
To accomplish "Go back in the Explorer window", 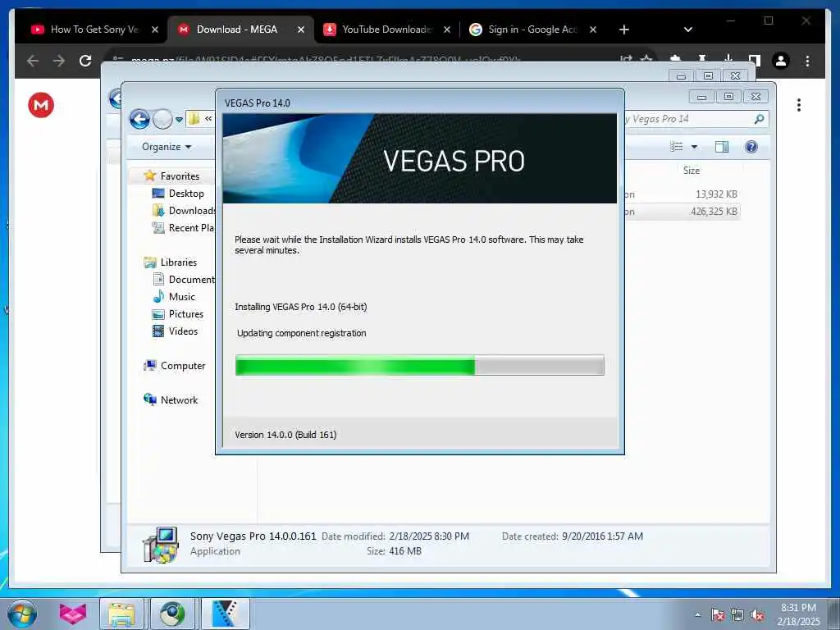I will click(139, 119).
